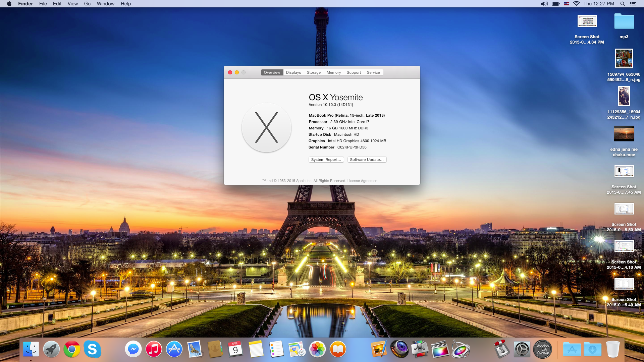644x362 pixels.
Task: Select the Overview tab
Action: 272,72
